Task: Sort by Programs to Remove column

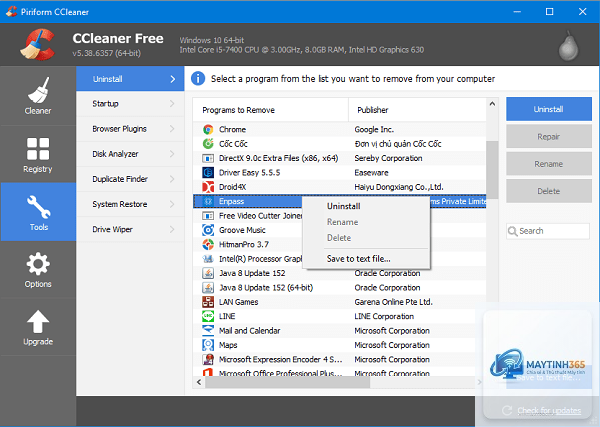Action: (271, 110)
